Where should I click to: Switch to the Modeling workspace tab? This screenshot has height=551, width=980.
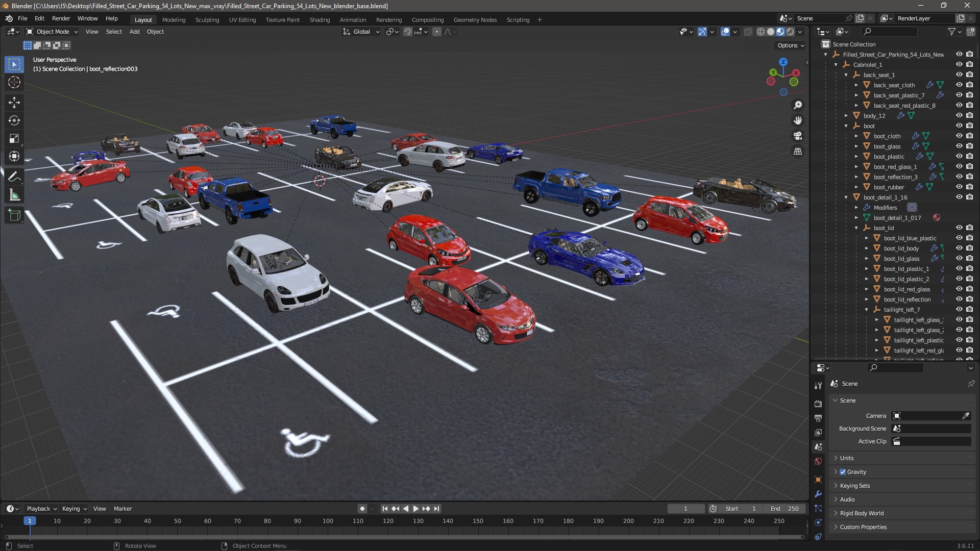tap(174, 20)
